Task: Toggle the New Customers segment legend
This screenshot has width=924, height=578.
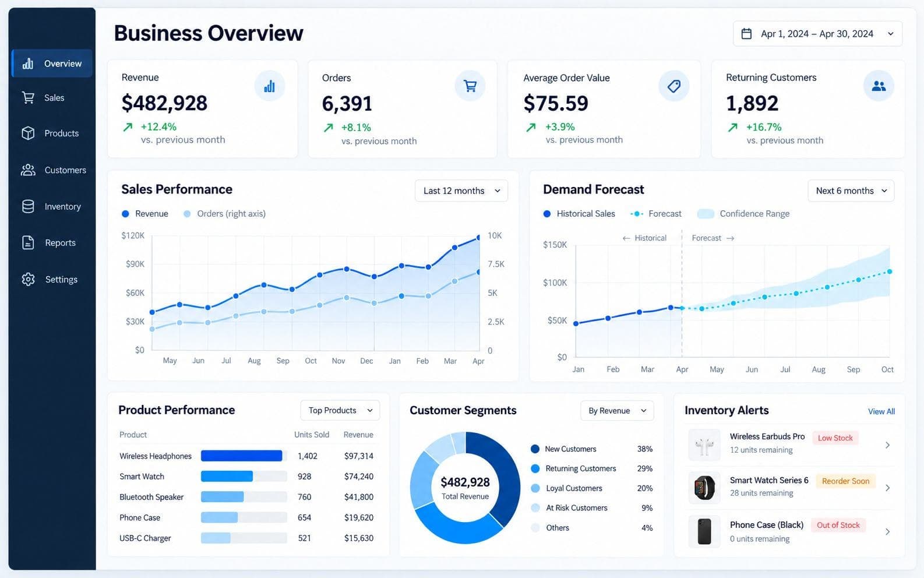Action: tap(564, 449)
